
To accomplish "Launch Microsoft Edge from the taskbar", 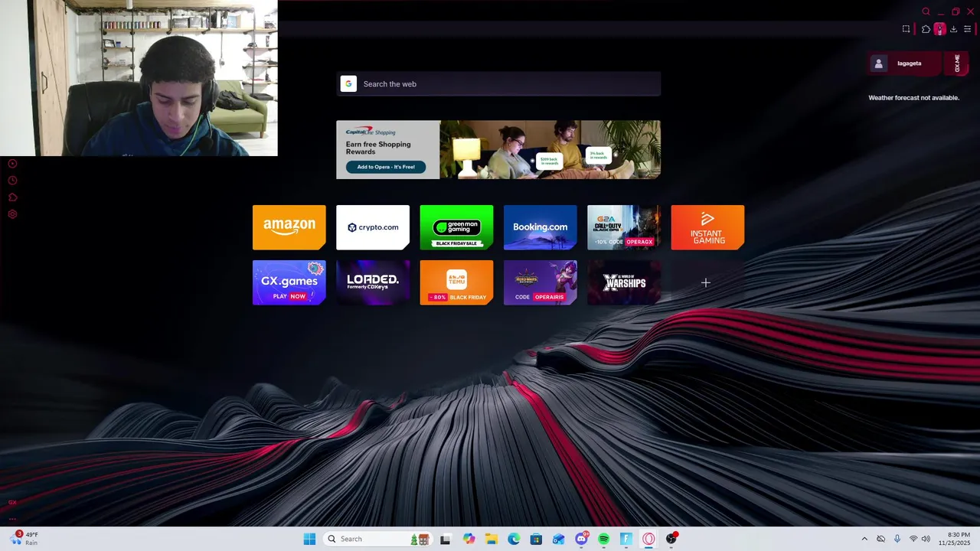I will pyautogui.click(x=514, y=539).
